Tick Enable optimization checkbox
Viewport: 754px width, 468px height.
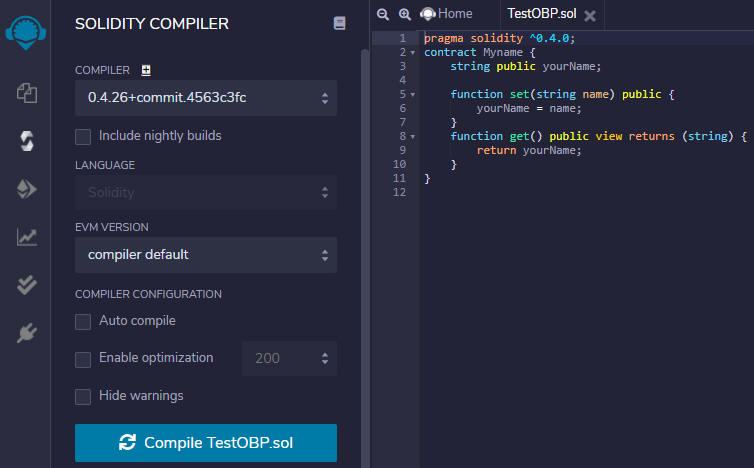pyautogui.click(x=83, y=359)
